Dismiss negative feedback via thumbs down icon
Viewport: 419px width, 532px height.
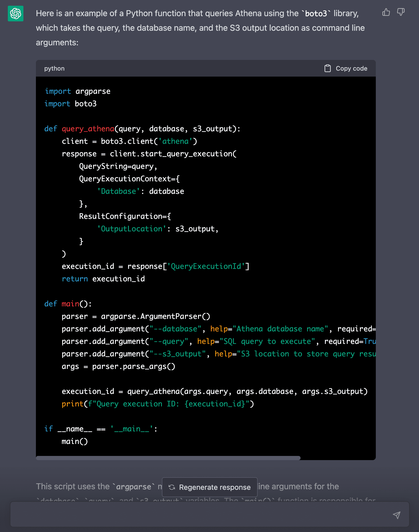click(x=401, y=12)
